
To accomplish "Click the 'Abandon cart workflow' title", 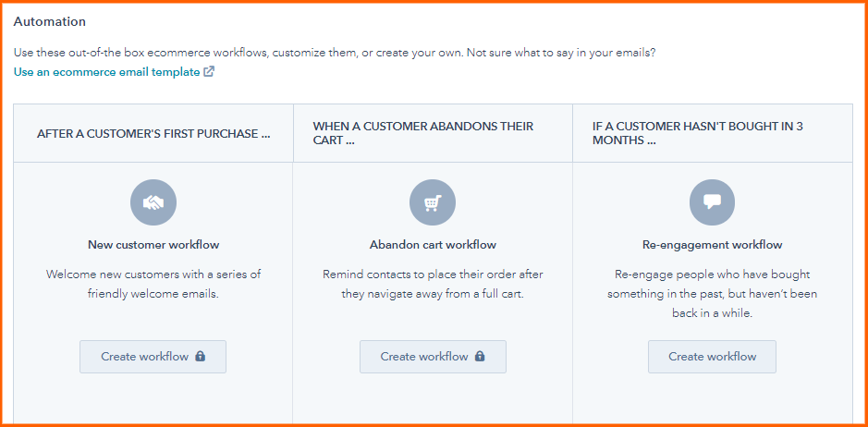I will (433, 245).
